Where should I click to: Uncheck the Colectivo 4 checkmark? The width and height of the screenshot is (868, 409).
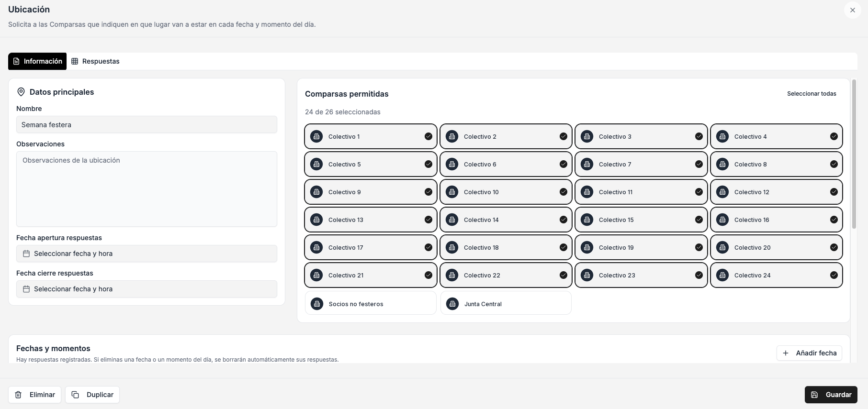click(x=834, y=136)
